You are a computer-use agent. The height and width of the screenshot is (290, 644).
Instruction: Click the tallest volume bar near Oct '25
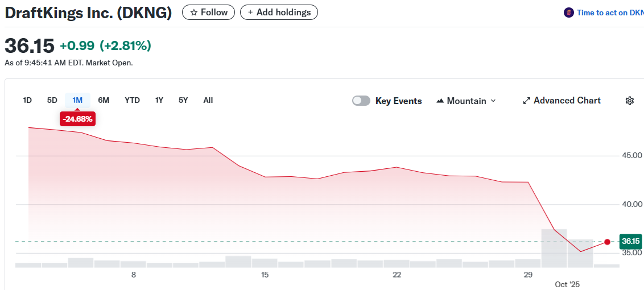coord(554,248)
